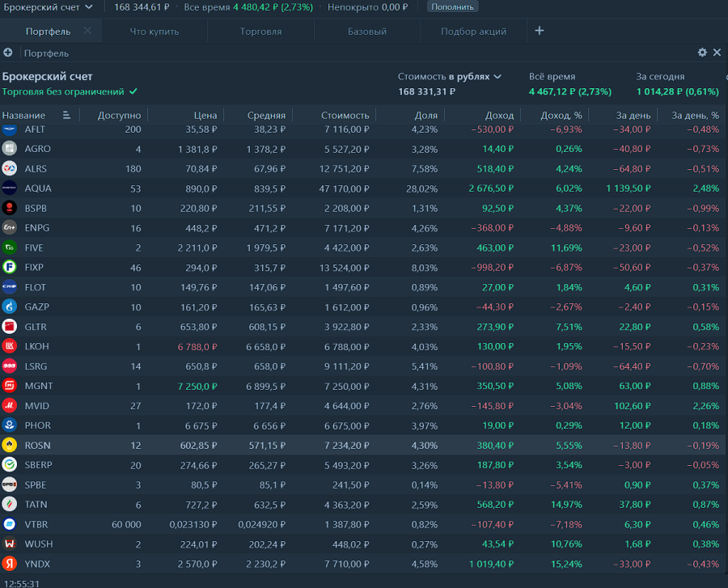Close the Портфель tab
This screenshot has height=588, width=728.
click(87, 31)
